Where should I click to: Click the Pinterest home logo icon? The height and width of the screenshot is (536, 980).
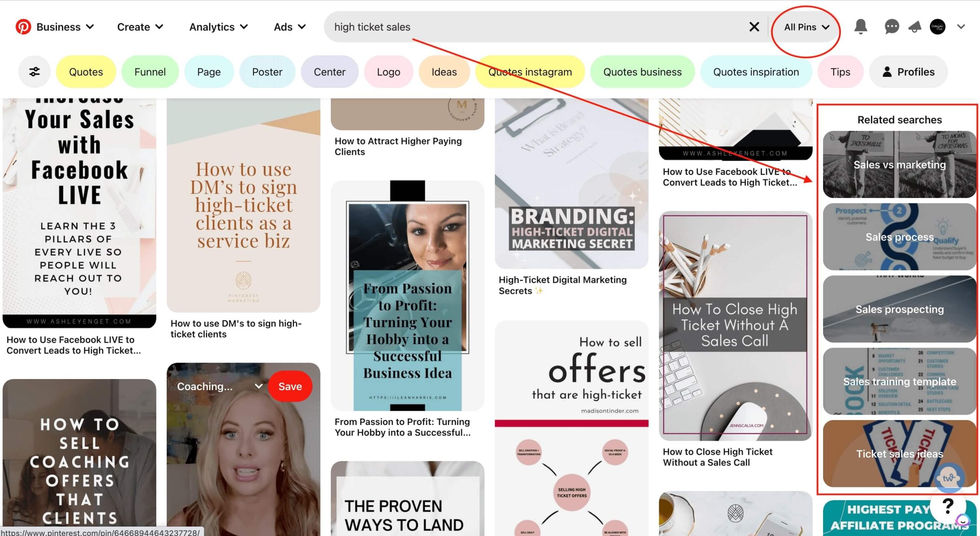coord(23,26)
